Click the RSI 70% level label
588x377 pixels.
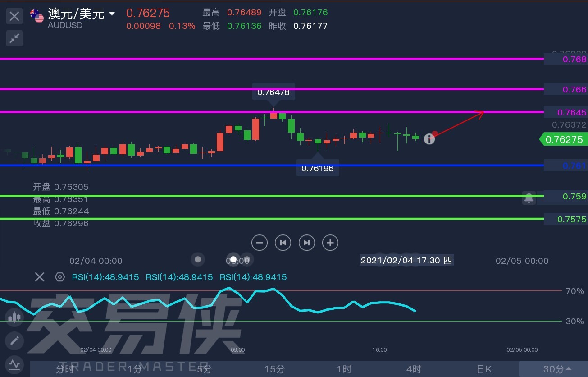click(x=575, y=291)
